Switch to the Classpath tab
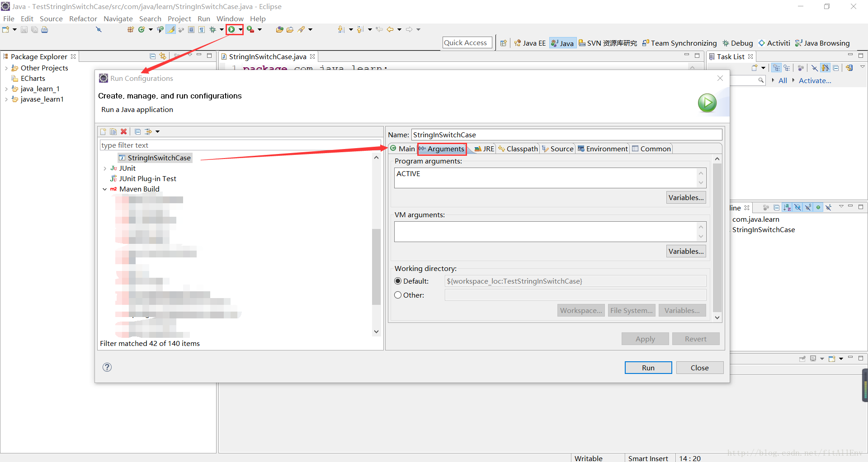 (x=518, y=149)
